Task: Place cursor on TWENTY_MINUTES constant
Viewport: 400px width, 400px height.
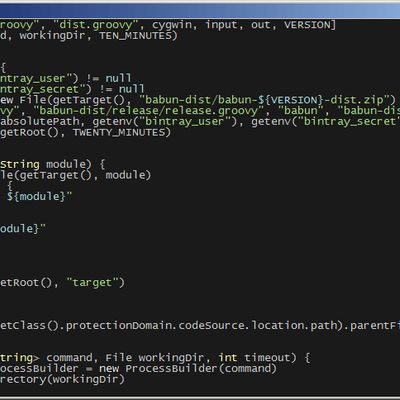Action: tap(119, 132)
